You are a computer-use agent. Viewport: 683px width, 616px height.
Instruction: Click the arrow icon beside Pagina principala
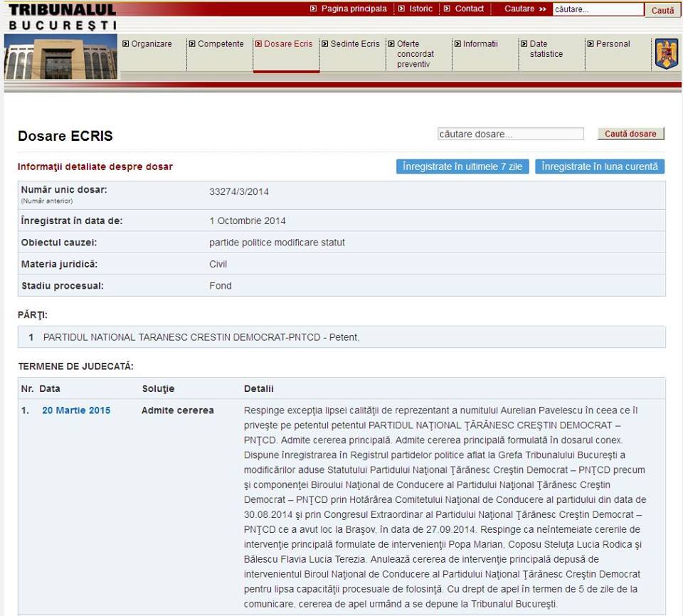pyautogui.click(x=313, y=9)
